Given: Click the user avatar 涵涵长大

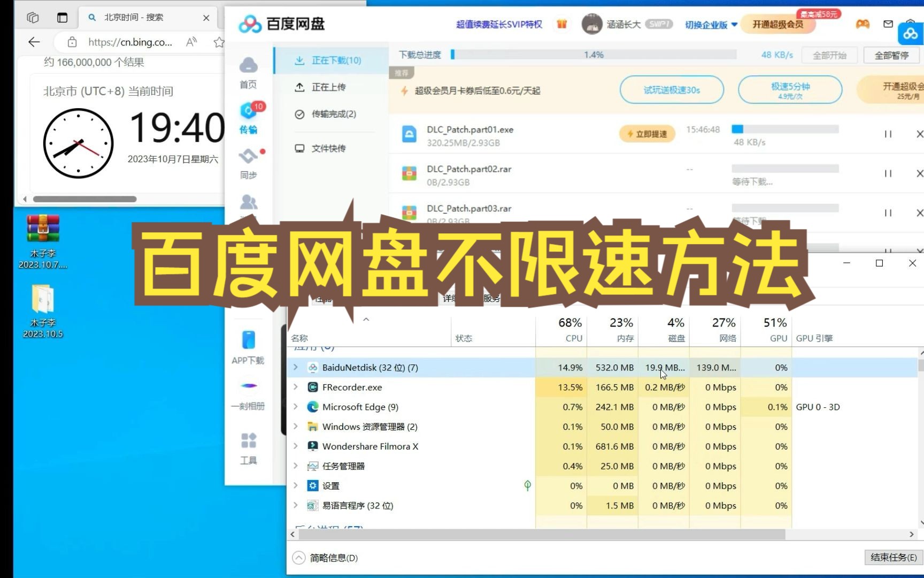Looking at the screenshot, I should [x=591, y=24].
